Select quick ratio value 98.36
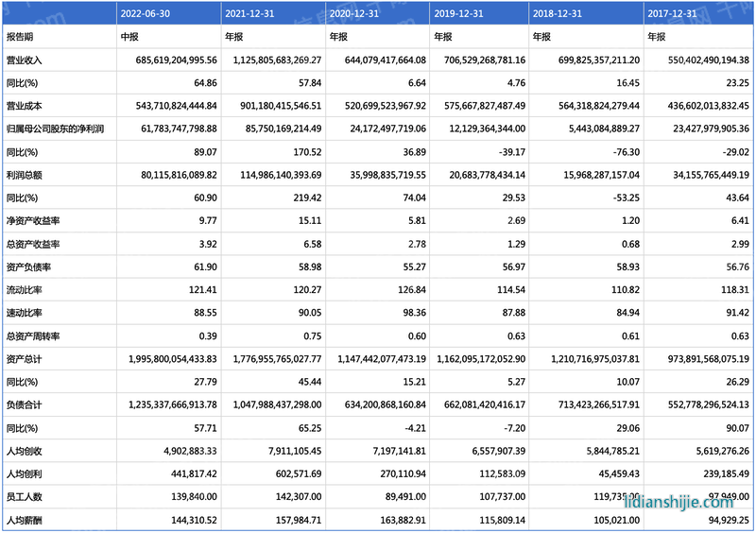The height and width of the screenshot is (533, 756). click(x=415, y=313)
